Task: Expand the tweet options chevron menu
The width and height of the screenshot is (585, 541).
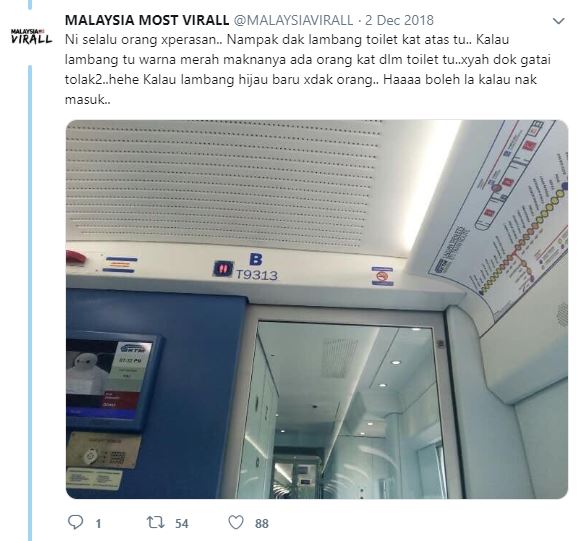Action: (558, 21)
